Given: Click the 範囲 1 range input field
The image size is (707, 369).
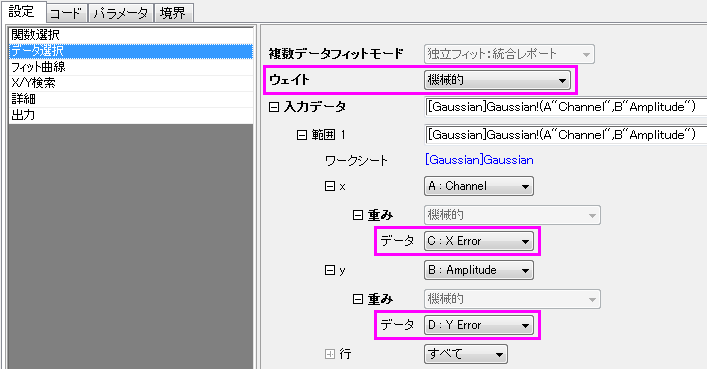Looking at the screenshot, I should click(566, 135).
